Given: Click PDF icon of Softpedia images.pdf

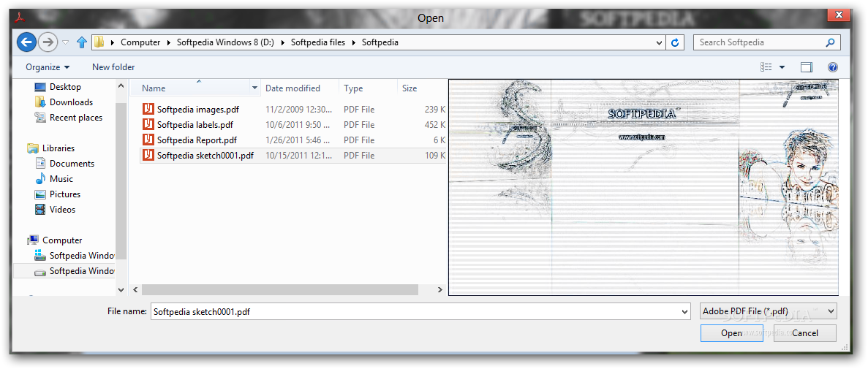Looking at the screenshot, I should tap(148, 110).
